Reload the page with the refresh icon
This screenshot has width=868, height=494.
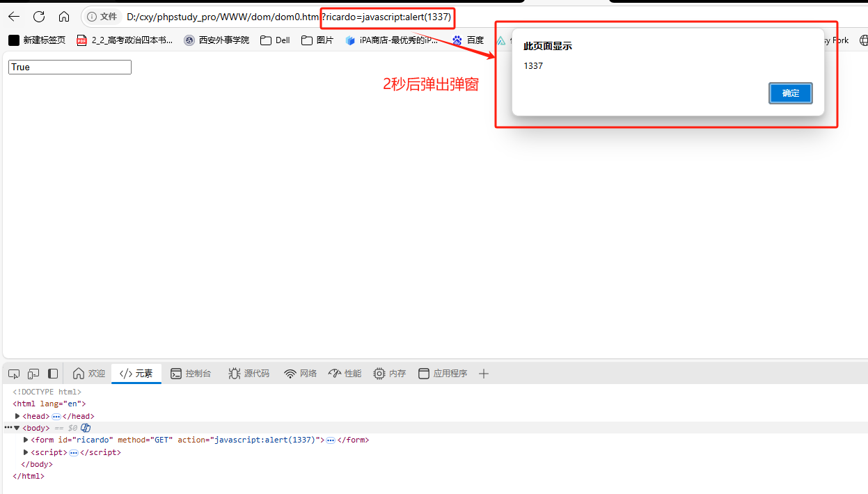pos(39,17)
